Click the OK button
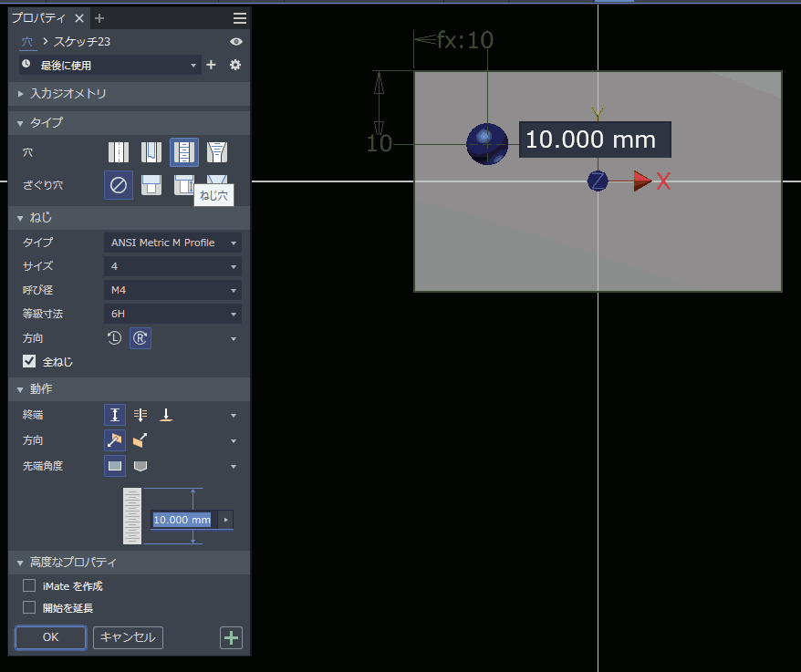 tap(50, 637)
